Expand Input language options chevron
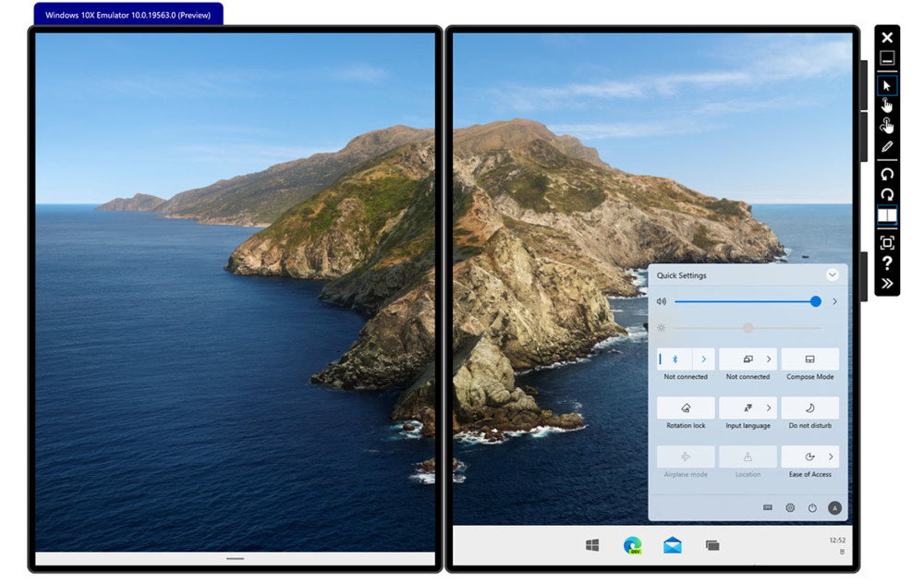924x585 pixels. (x=769, y=408)
